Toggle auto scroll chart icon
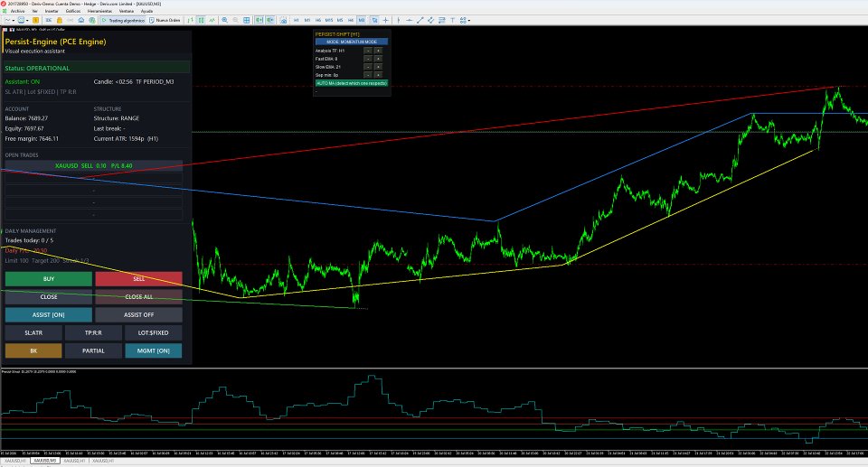This screenshot has width=868, height=467. point(259,20)
